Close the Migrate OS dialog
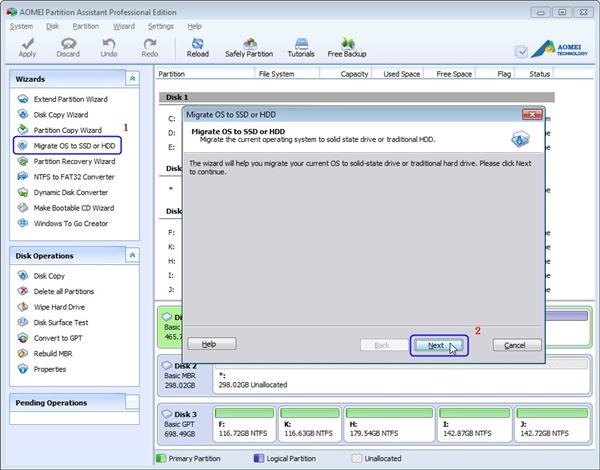The width and height of the screenshot is (600, 470). [532, 114]
